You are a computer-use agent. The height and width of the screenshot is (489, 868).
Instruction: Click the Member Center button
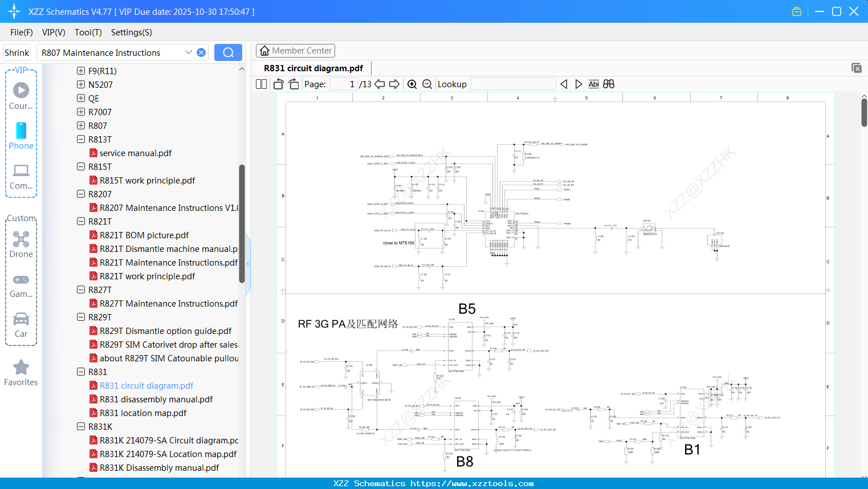(295, 50)
